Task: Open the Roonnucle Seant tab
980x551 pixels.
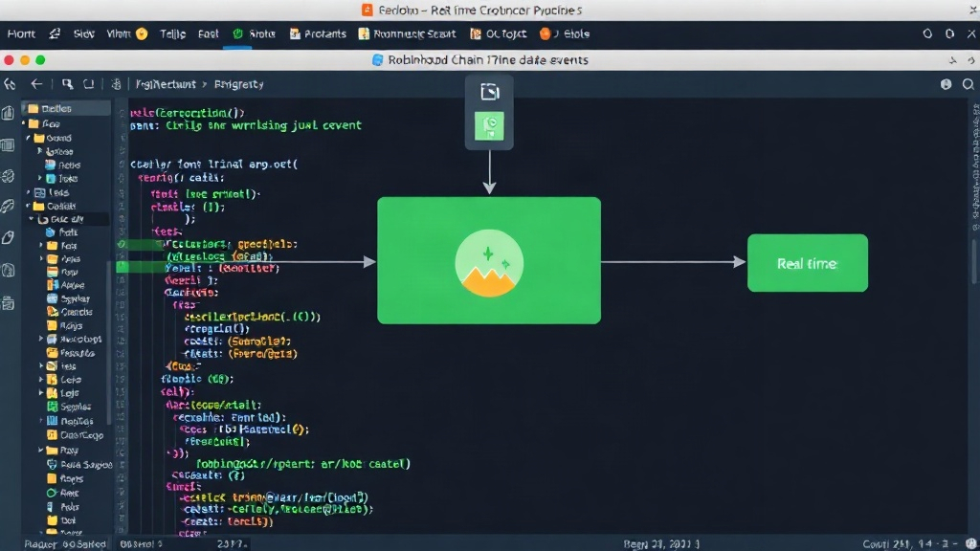Action: pyautogui.click(x=407, y=33)
